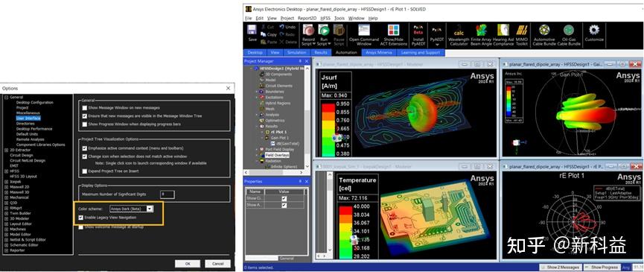Open the Report2D menu
The image size is (644, 272).
point(307,19)
